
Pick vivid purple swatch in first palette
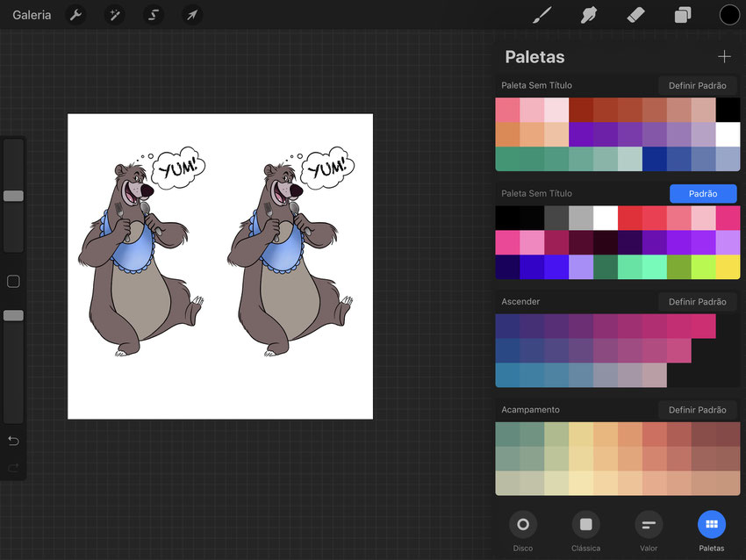pos(581,134)
